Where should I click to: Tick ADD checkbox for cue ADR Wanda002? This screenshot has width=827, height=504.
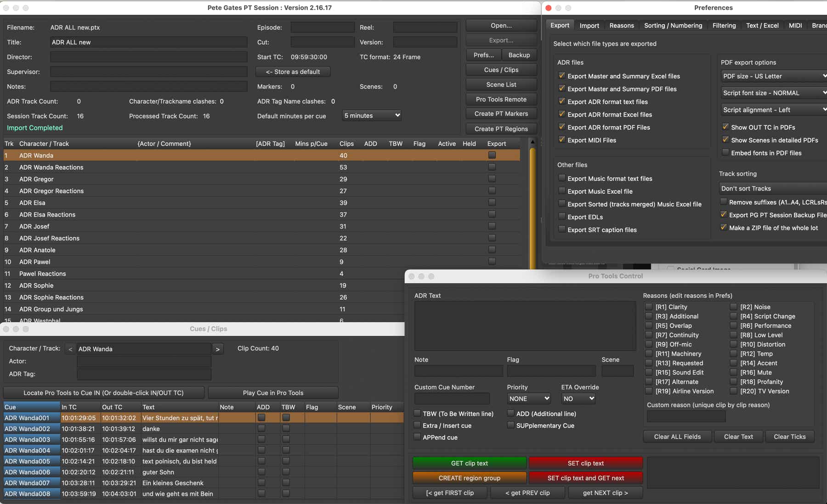point(261,428)
